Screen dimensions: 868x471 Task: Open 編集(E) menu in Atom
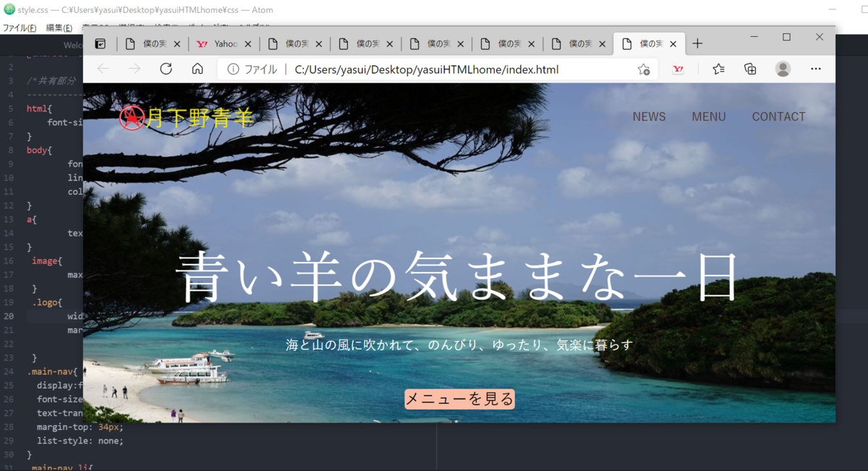[59, 28]
